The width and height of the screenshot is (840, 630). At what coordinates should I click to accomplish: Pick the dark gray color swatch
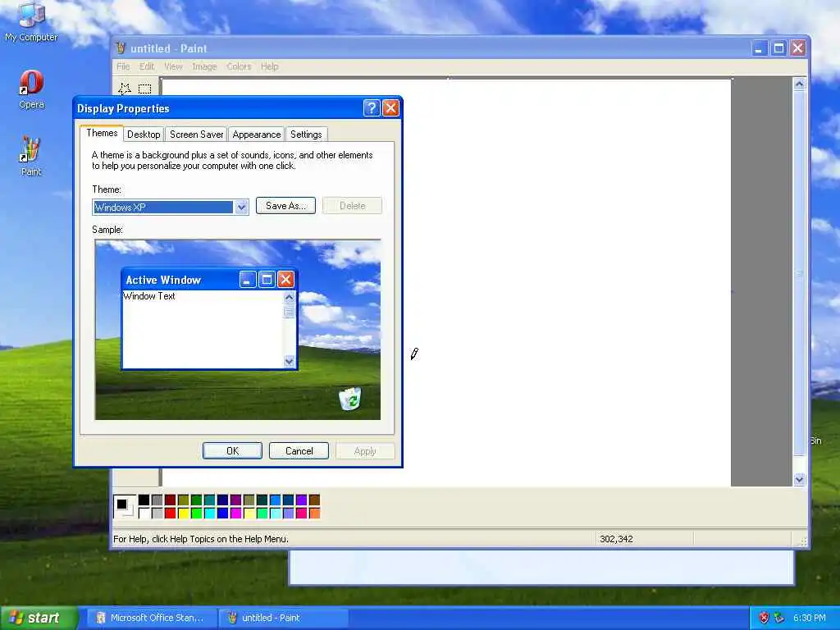click(157, 500)
